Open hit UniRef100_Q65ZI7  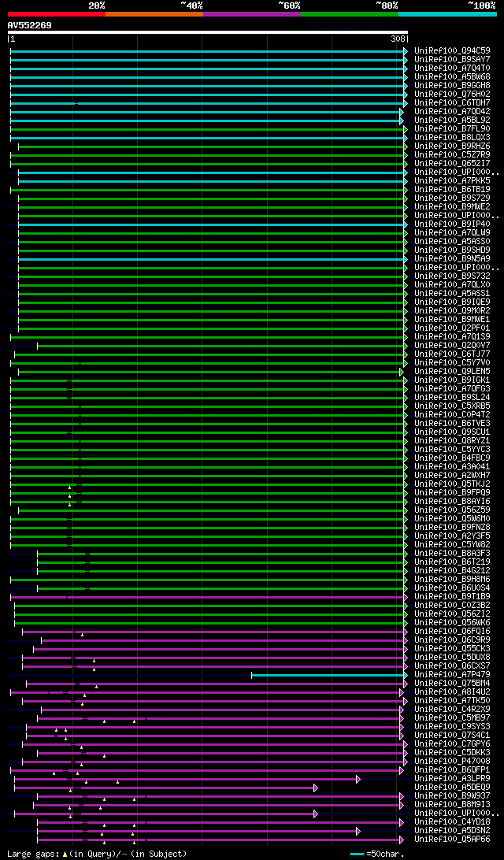pyautogui.click(x=453, y=164)
